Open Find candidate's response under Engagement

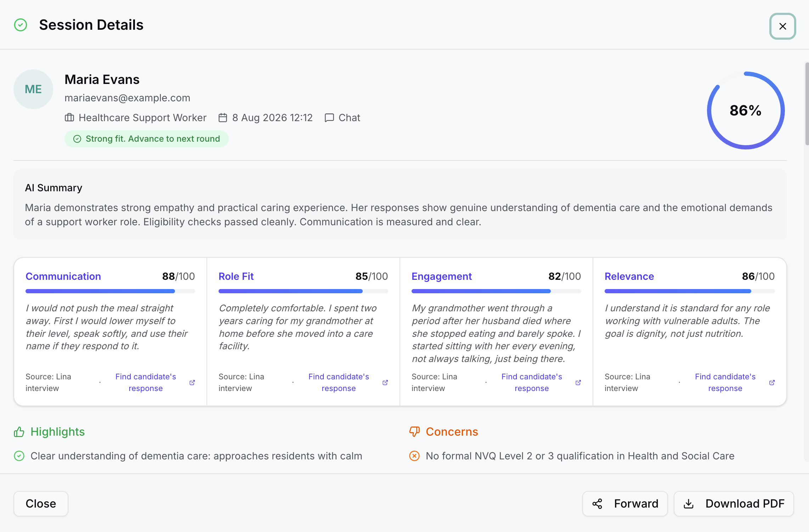[x=532, y=383]
